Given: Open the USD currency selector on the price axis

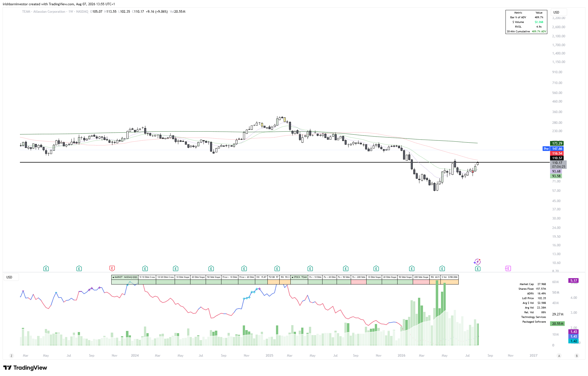Looking at the screenshot, I should 559,12.
